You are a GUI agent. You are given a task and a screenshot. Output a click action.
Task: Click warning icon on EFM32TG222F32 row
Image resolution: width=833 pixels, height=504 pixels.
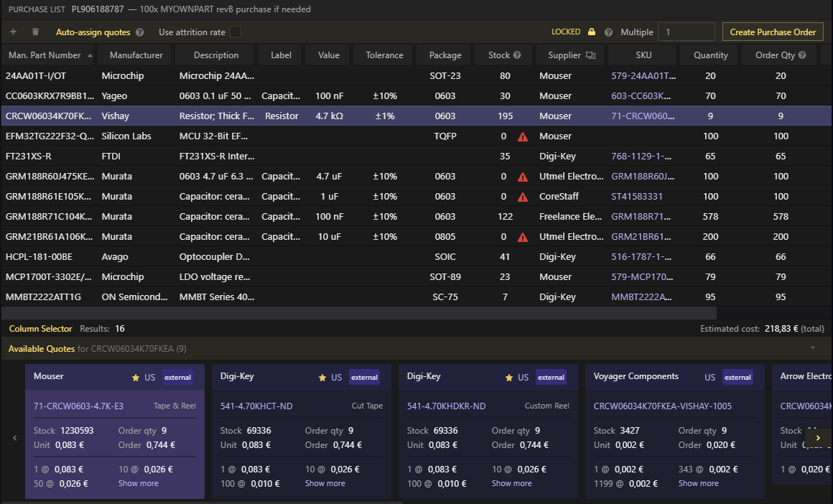pos(523,136)
